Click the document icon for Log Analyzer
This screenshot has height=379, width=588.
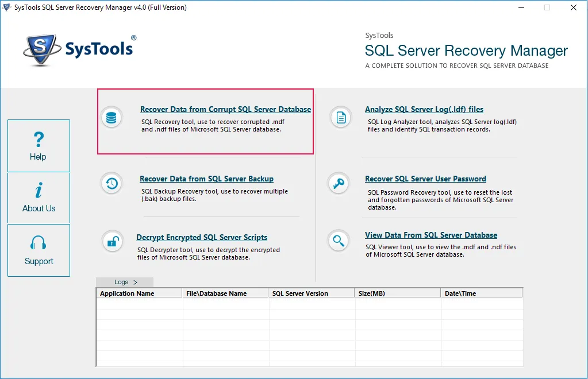[341, 118]
